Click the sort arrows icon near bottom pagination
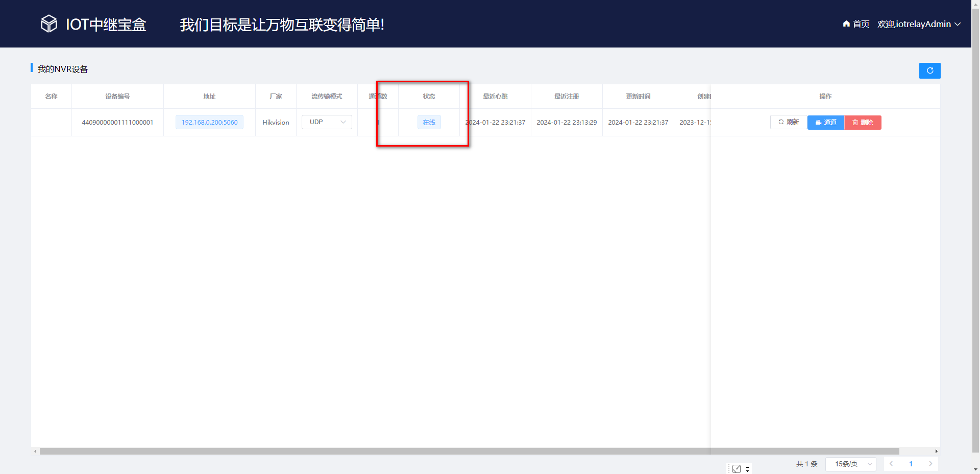The height and width of the screenshot is (474, 980). click(748, 469)
